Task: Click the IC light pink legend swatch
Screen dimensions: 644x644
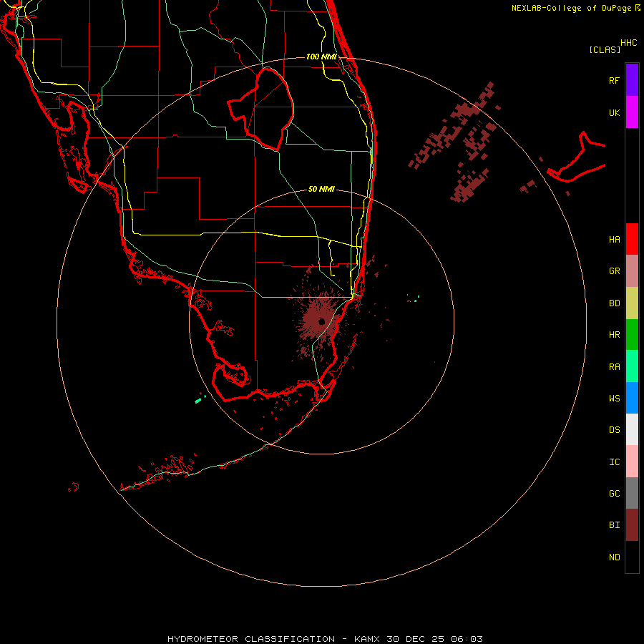Action: click(x=632, y=462)
